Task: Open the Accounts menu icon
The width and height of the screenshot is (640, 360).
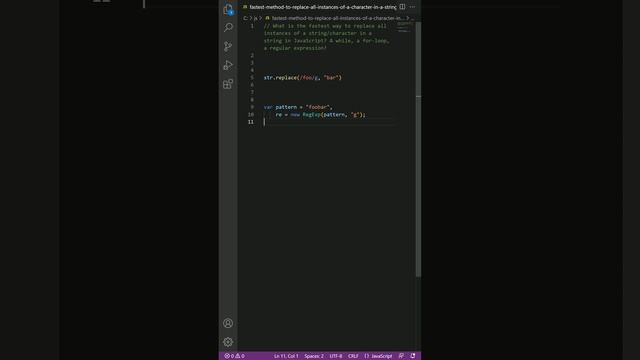Action: click(x=228, y=323)
